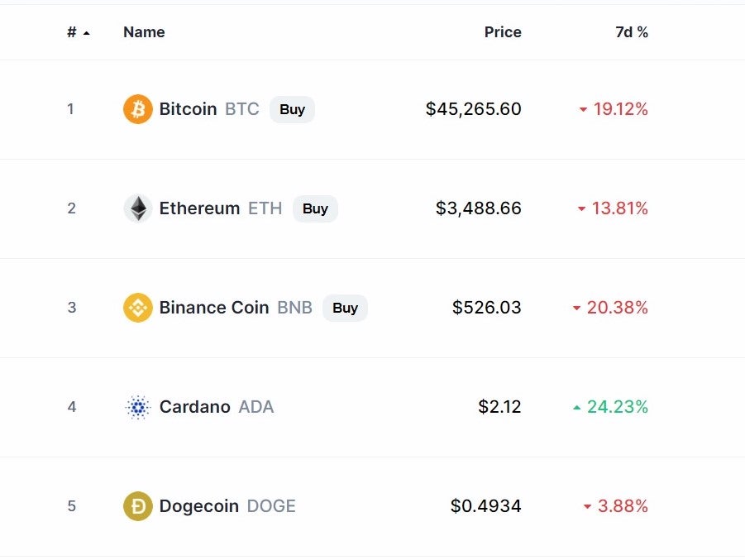The height and width of the screenshot is (560, 745).
Task: Sort table by Name column header
Action: pos(144,32)
